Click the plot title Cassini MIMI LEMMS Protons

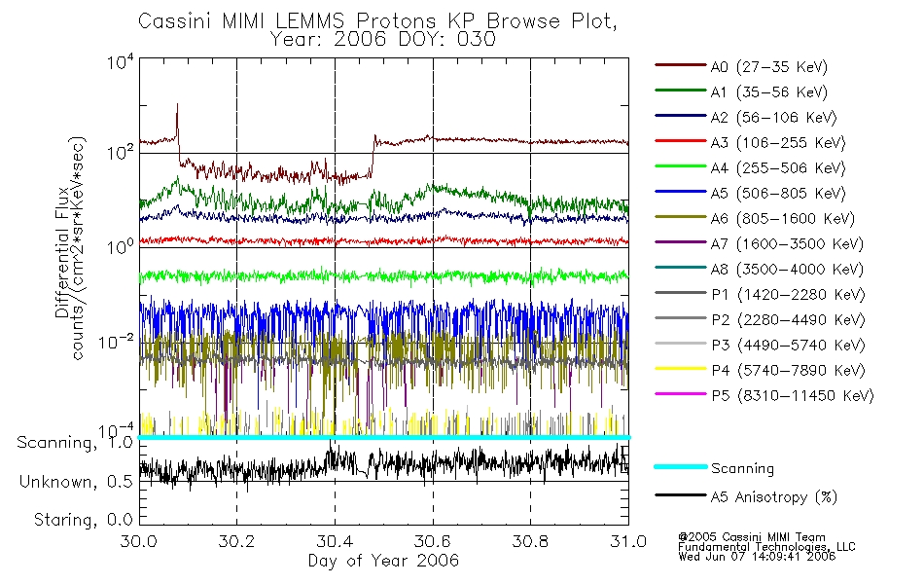point(377,21)
